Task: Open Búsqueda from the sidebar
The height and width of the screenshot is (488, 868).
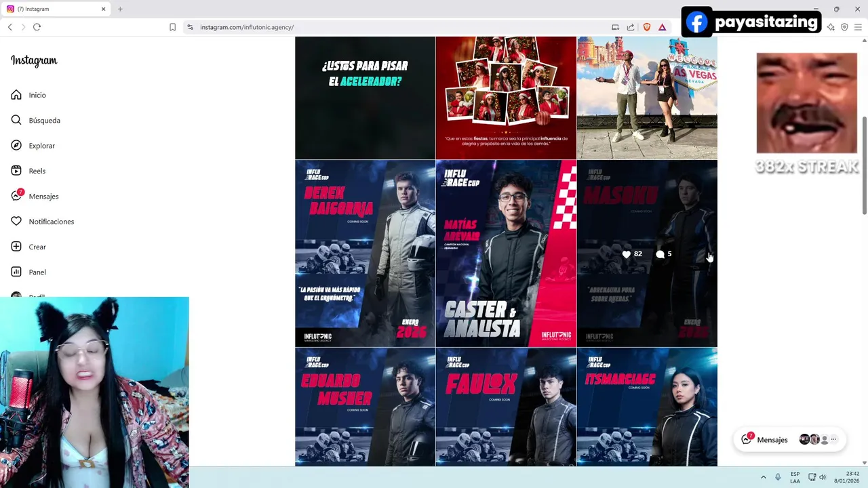Action: point(44,121)
